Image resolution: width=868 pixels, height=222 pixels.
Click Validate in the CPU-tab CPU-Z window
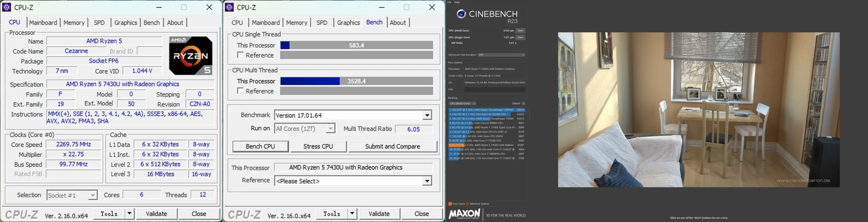(x=156, y=214)
